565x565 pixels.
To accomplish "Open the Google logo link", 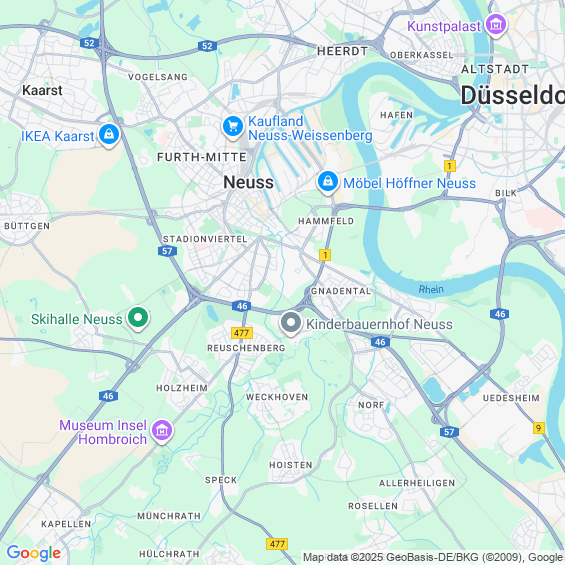I will (34, 553).
